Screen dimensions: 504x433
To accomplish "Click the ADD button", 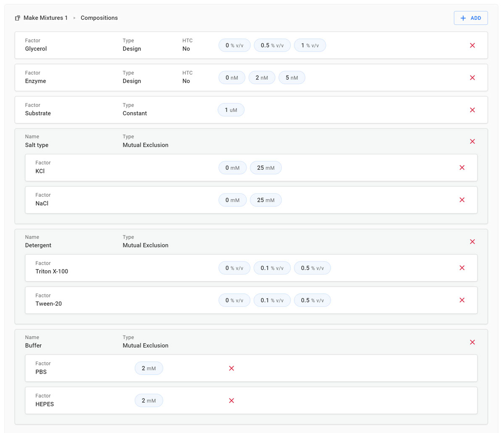I will (x=470, y=18).
